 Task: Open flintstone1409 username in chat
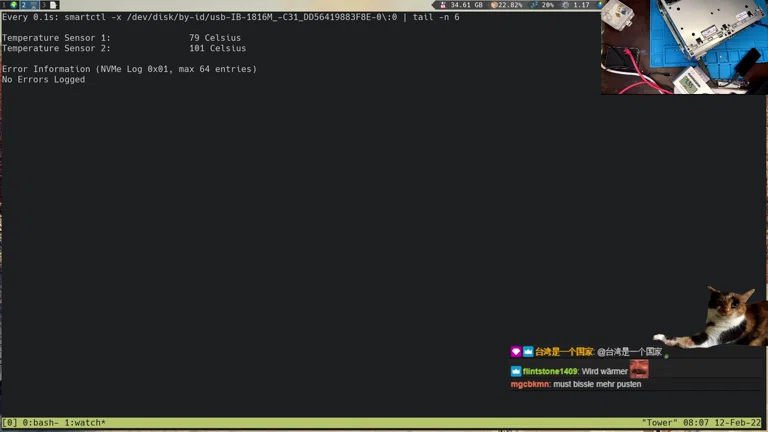click(x=550, y=371)
